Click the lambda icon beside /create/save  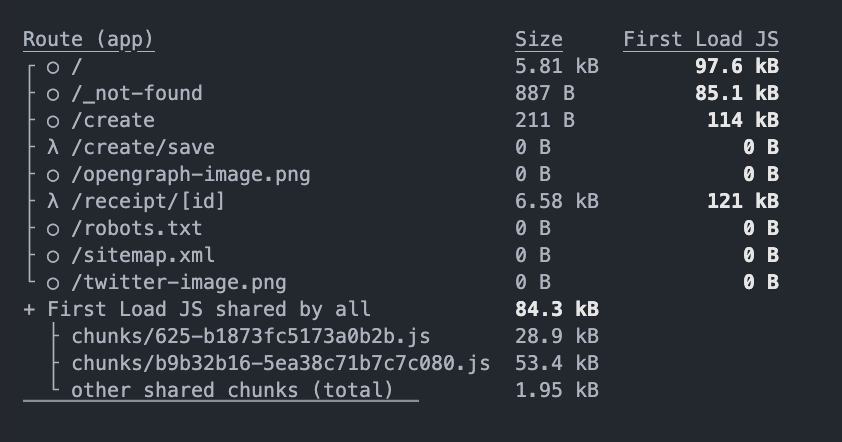click(x=53, y=148)
